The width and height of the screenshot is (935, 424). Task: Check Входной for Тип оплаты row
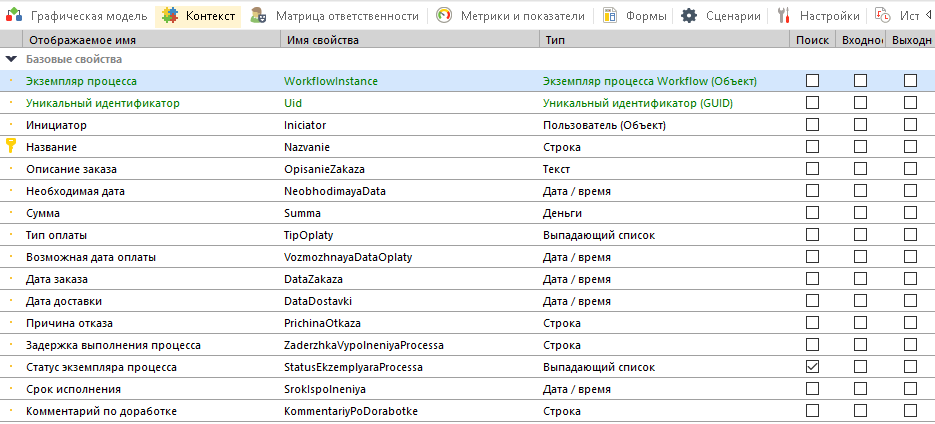[860, 235]
